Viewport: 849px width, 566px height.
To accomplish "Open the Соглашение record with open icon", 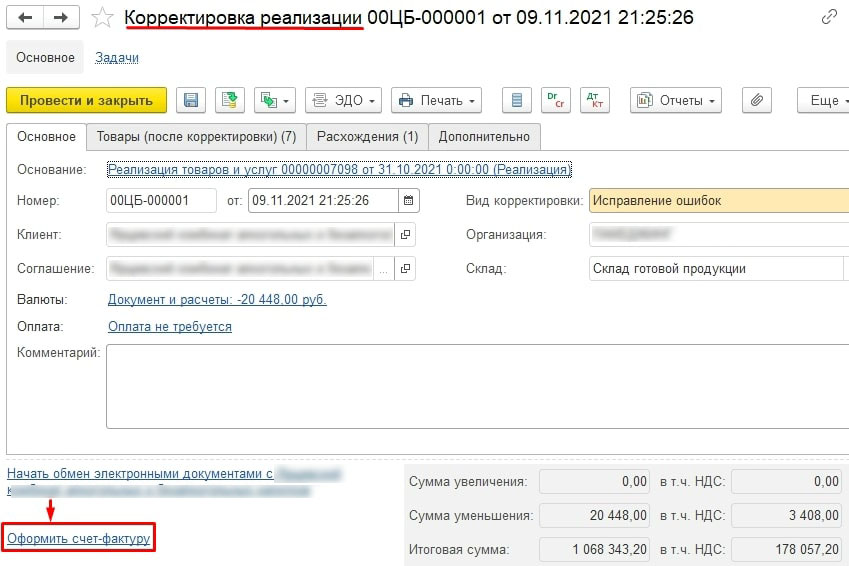I will pyautogui.click(x=405, y=268).
